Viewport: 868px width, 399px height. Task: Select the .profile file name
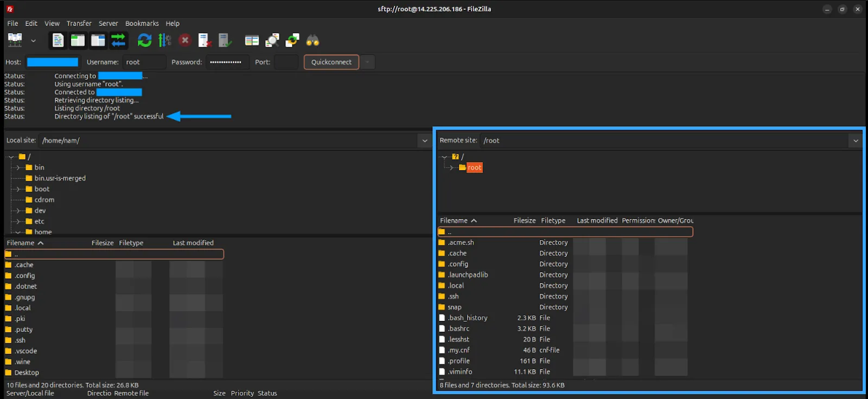coord(459,361)
